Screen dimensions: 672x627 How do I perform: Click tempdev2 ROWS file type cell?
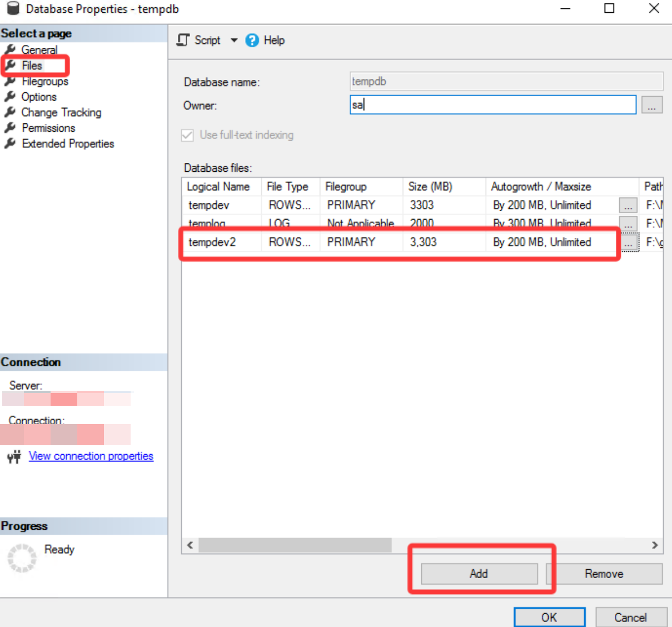290,242
